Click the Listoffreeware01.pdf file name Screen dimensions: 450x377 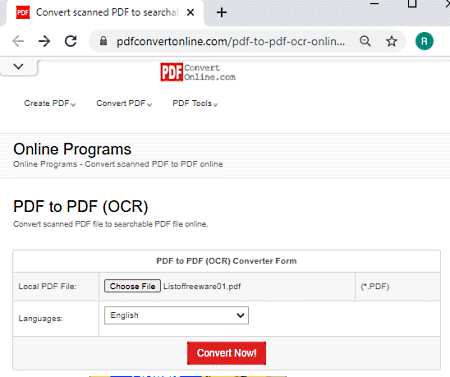202,286
